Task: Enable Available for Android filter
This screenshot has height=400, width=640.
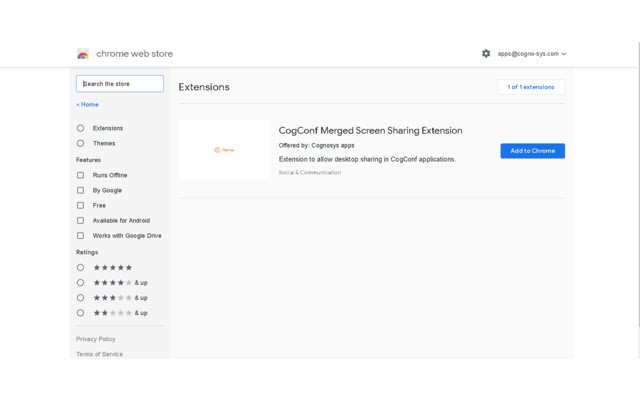Action: [80, 220]
